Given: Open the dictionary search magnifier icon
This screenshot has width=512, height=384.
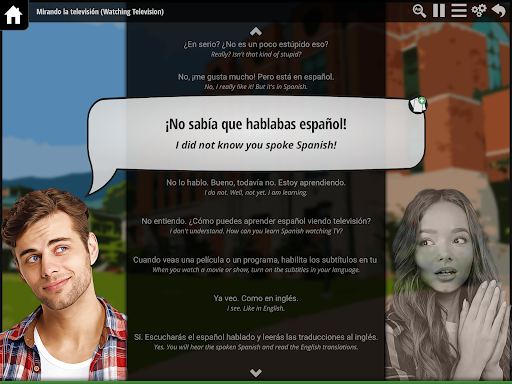Looking at the screenshot, I should tap(419, 11).
